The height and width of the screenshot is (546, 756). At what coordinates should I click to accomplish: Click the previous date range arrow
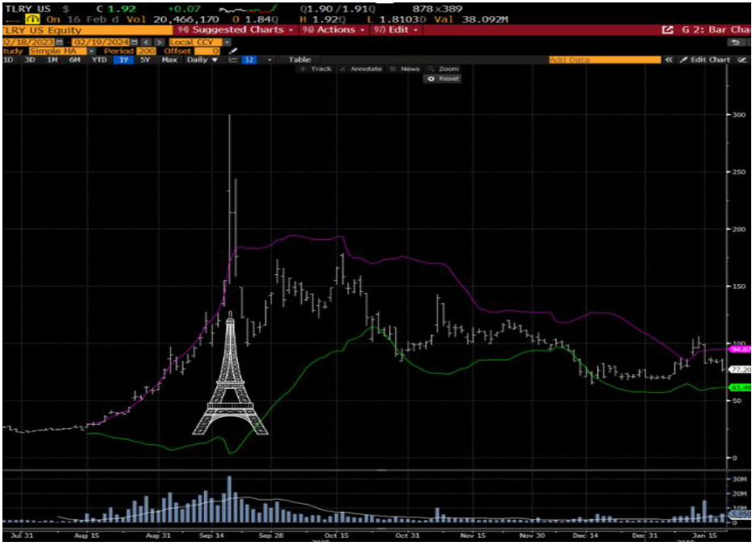[x=146, y=42]
